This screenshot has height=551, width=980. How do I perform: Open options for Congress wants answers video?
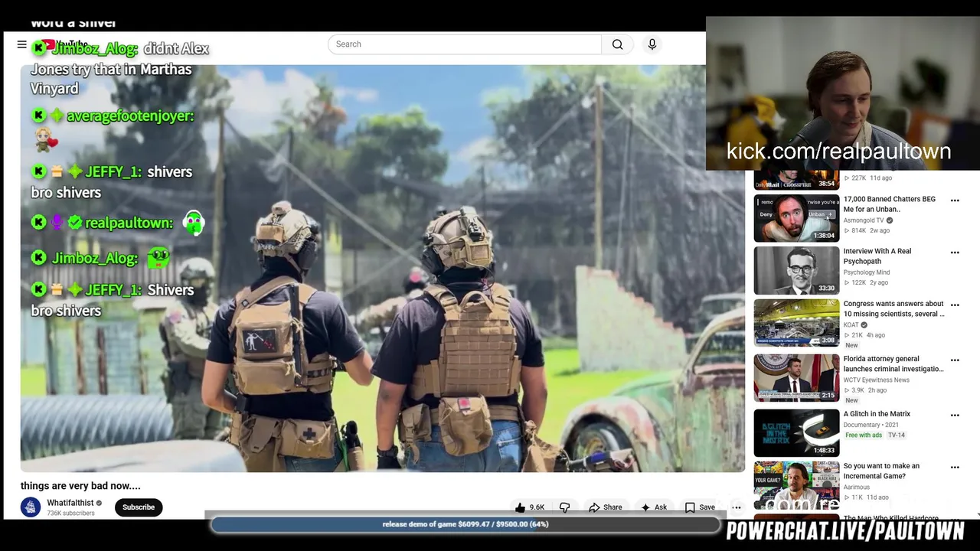[x=955, y=305]
